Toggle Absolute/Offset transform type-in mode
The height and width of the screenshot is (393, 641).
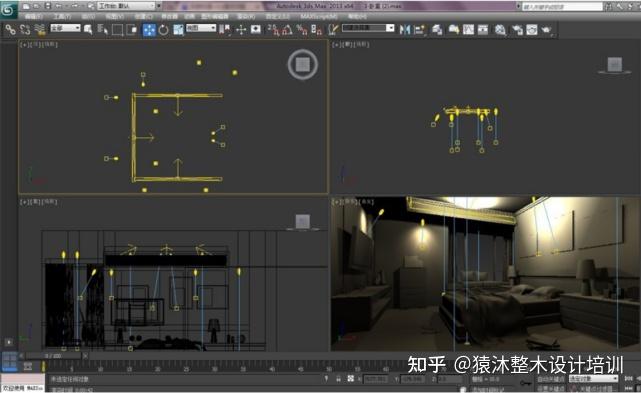pyautogui.click(x=351, y=379)
